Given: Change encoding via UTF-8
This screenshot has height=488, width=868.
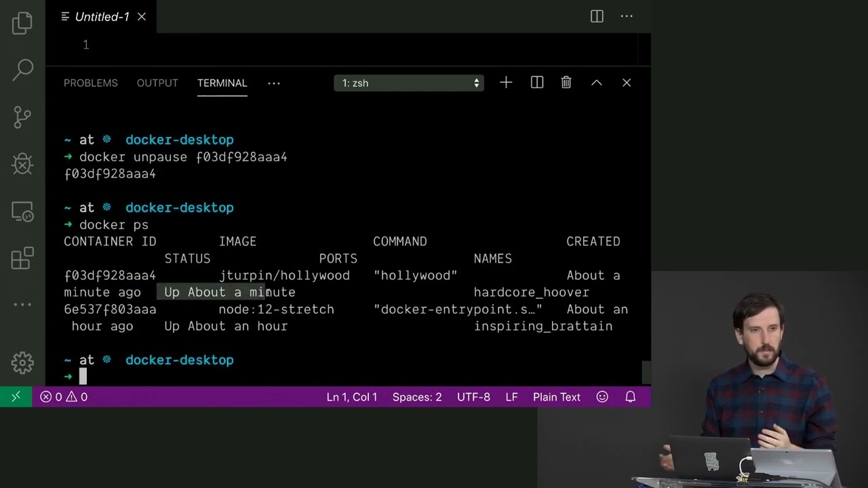Looking at the screenshot, I should pyautogui.click(x=474, y=397).
